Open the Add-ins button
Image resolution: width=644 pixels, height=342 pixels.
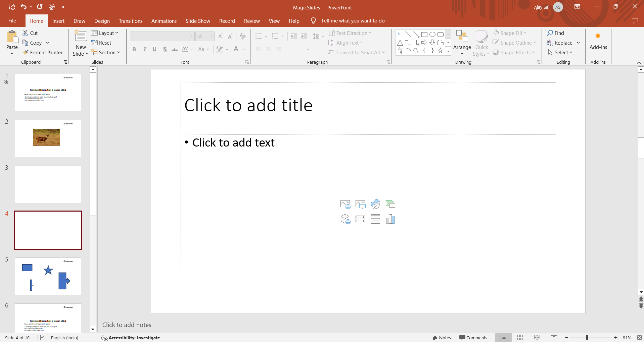(598, 41)
